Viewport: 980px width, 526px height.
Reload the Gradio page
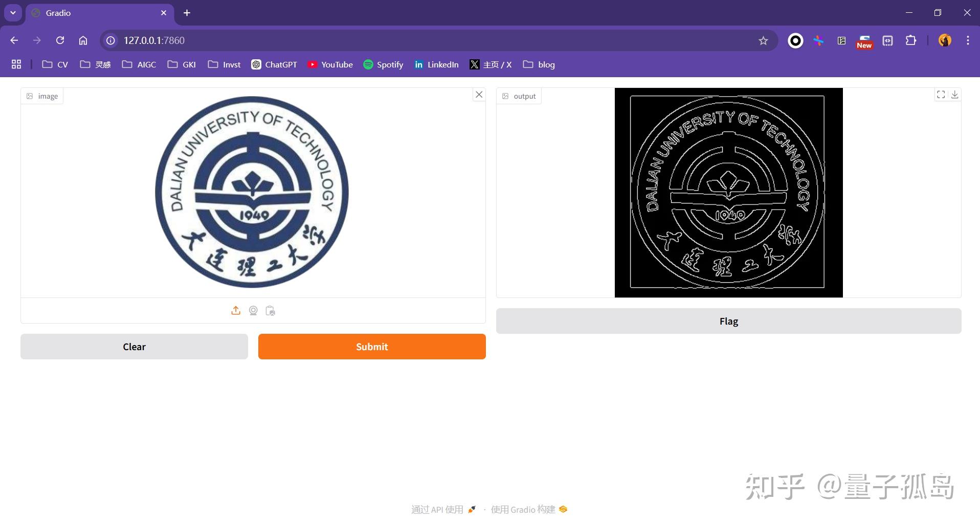pos(60,40)
